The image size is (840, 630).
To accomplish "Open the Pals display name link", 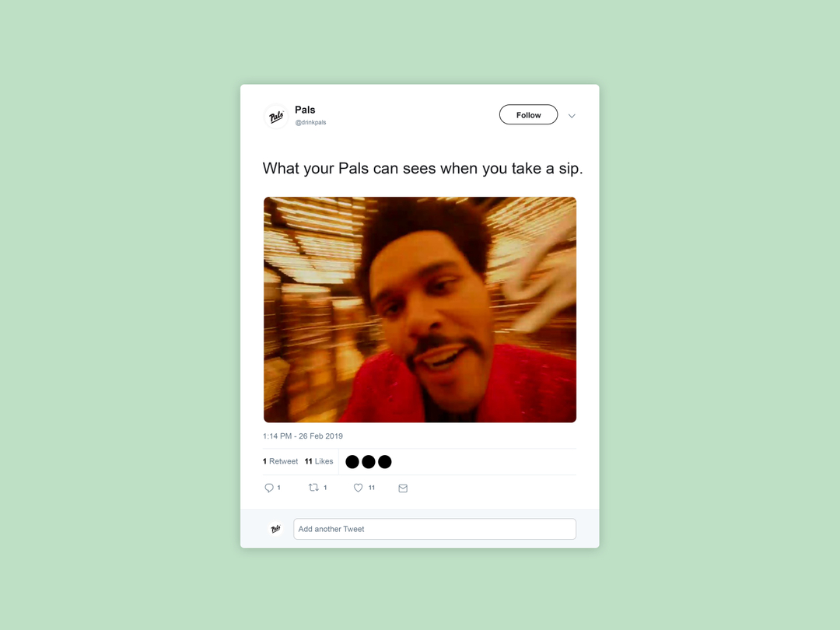I will click(305, 110).
